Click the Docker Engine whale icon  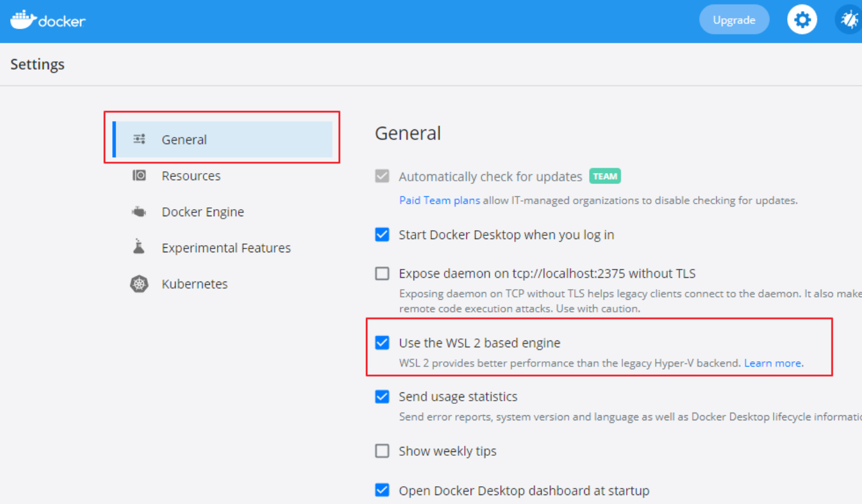(x=139, y=212)
